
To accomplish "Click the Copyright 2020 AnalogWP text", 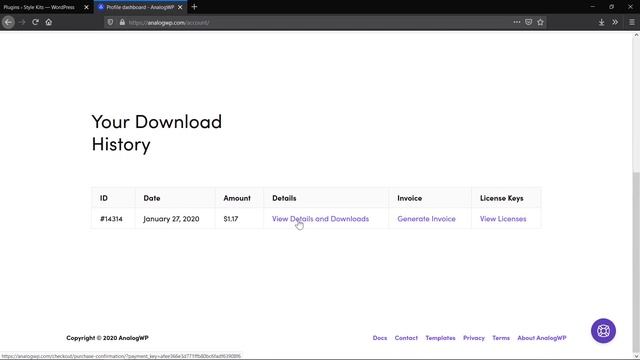I will 107,338.
